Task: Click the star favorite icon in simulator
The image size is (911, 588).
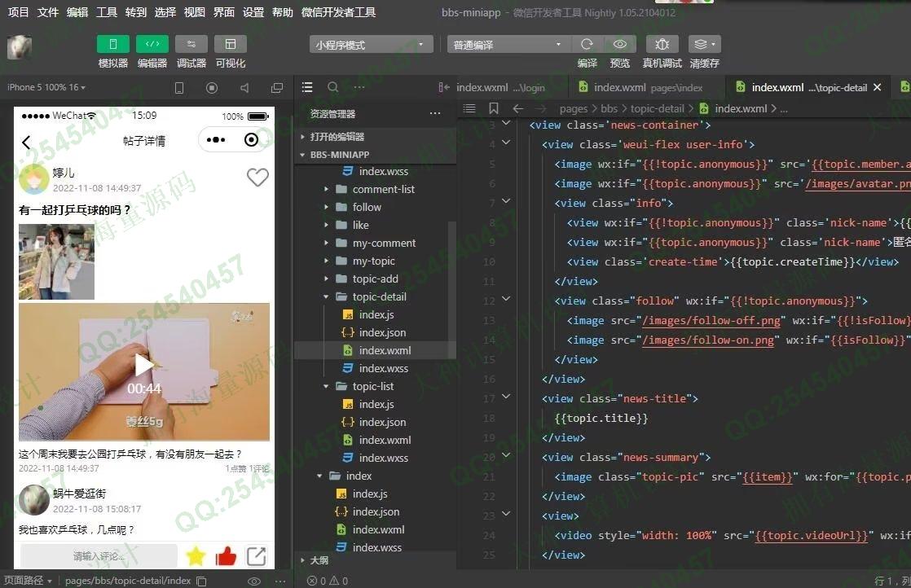Action: point(196,556)
